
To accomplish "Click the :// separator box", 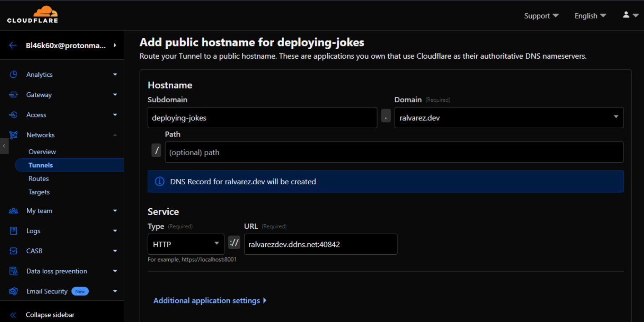I will tap(234, 243).
